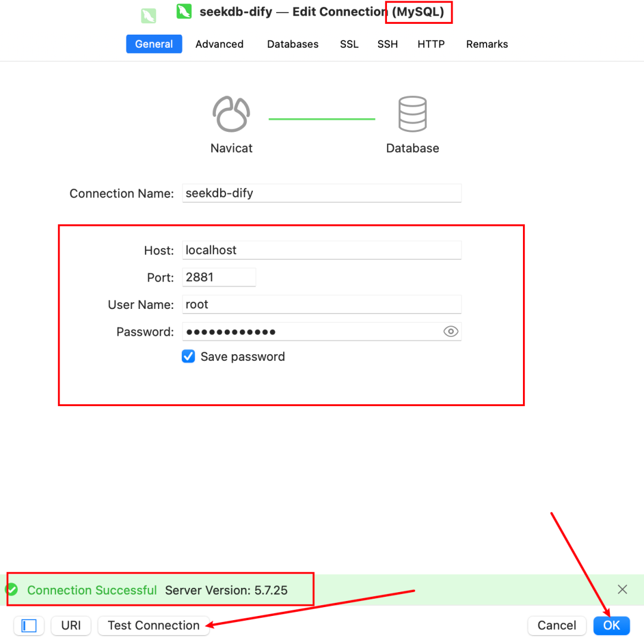
Task: Switch to the SSL tab
Action: pos(349,44)
